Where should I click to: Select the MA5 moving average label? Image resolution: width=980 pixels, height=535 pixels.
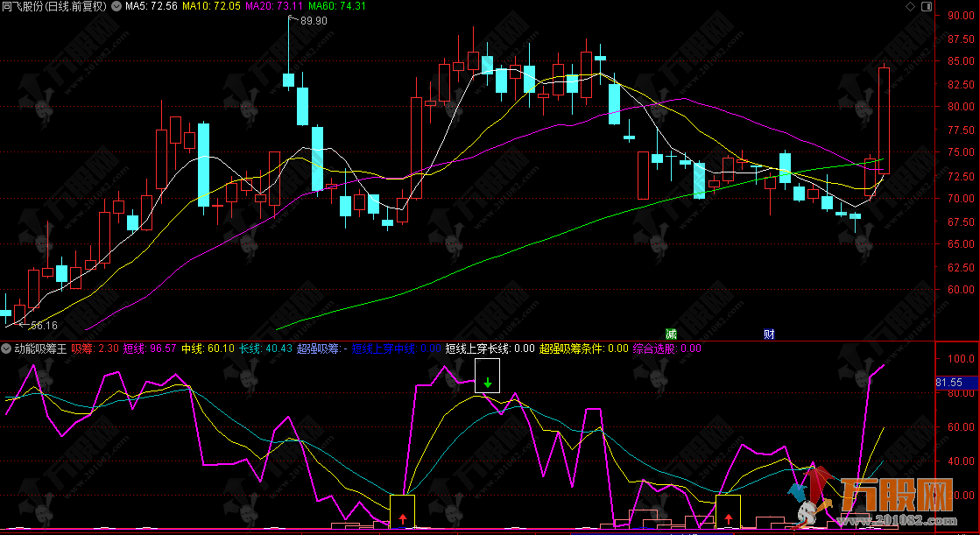tap(152, 6)
